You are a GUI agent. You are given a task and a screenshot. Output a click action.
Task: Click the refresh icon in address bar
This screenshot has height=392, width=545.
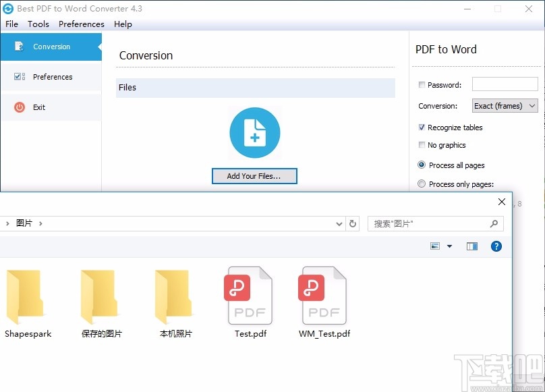pyautogui.click(x=353, y=223)
